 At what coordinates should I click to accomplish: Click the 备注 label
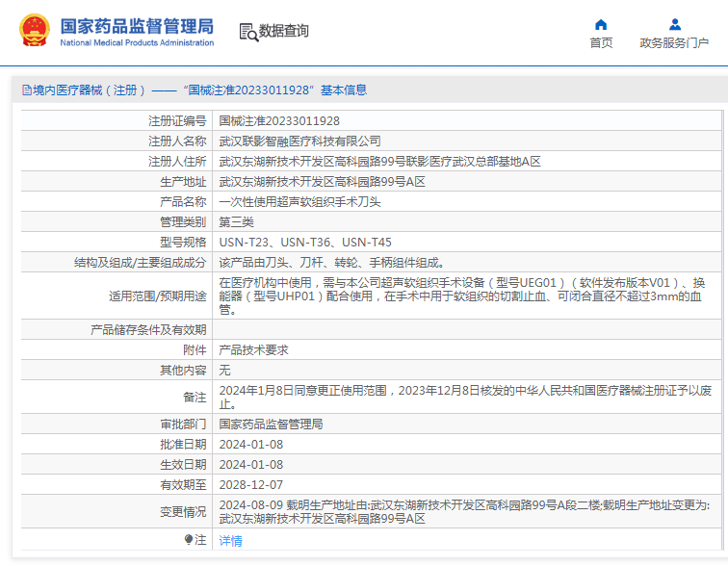click(x=195, y=398)
